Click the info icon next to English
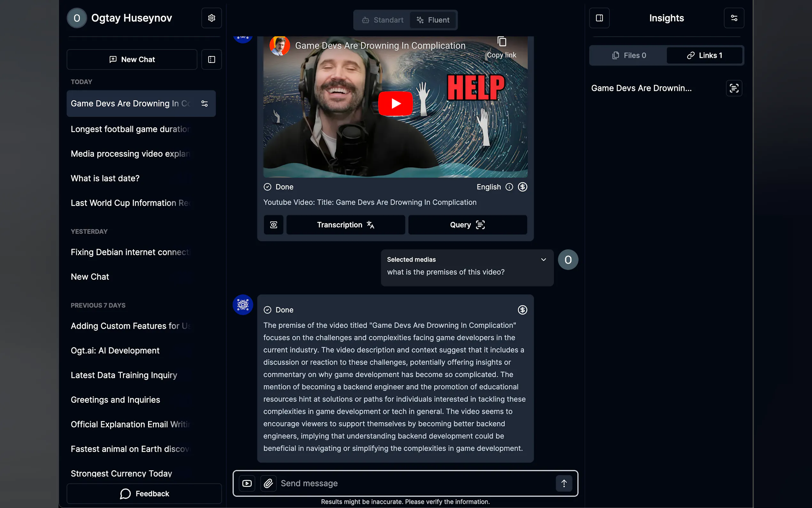Image resolution: width=812 pixels, height=508 pixels. 509,187
